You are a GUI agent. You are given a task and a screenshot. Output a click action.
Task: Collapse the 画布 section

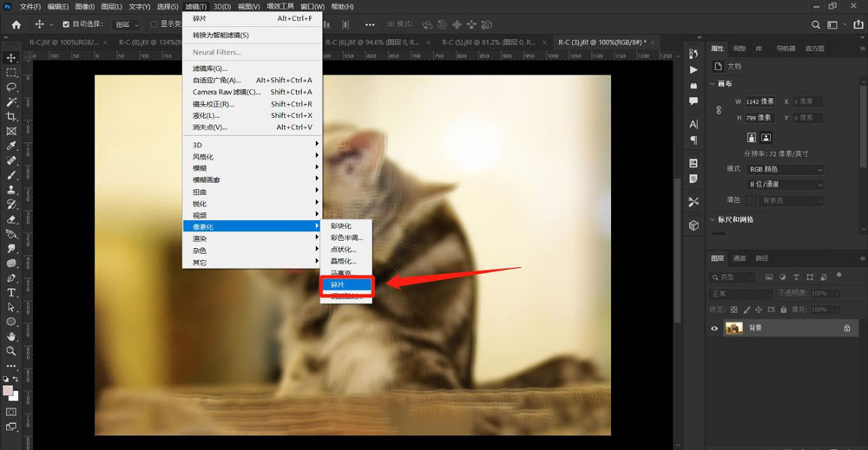pos(713,84)
